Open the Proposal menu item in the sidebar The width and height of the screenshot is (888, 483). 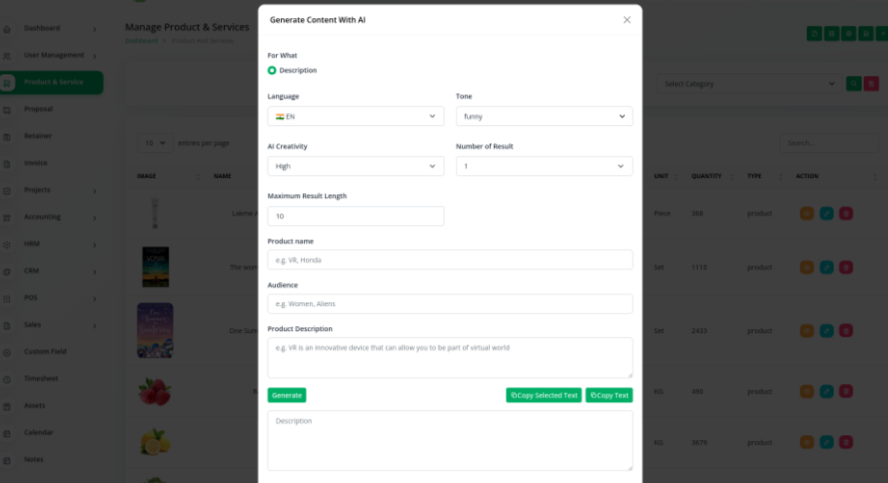[40, 109]
